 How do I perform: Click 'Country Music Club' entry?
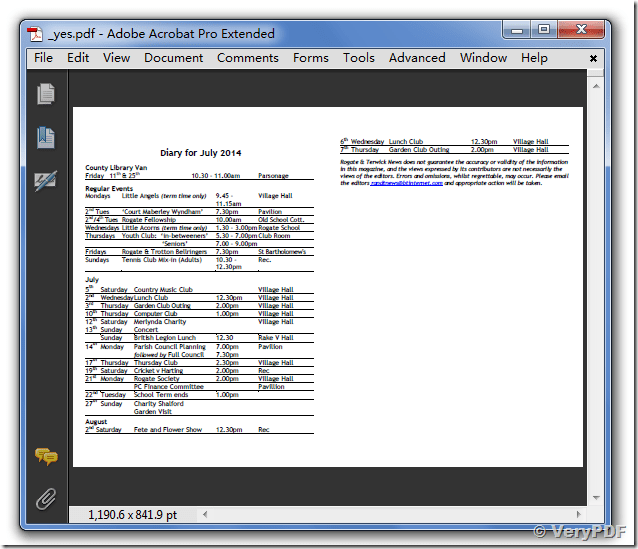(x=163, y=289)
